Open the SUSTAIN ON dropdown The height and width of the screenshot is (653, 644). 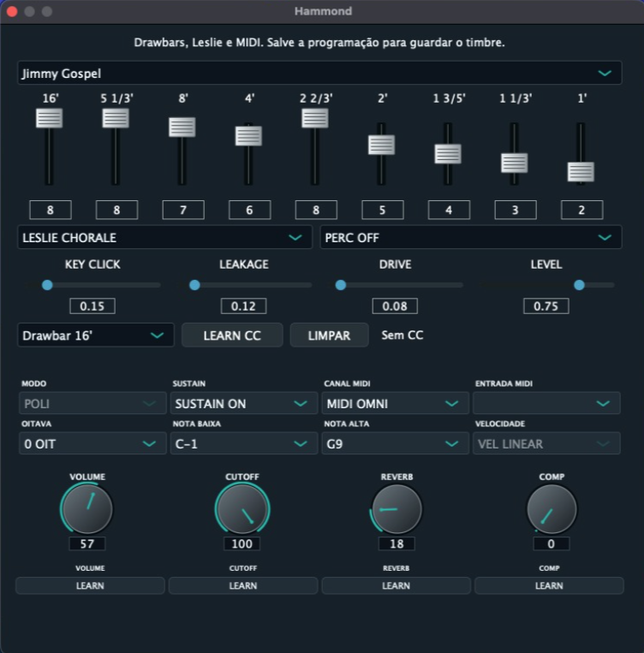(244, 403)
